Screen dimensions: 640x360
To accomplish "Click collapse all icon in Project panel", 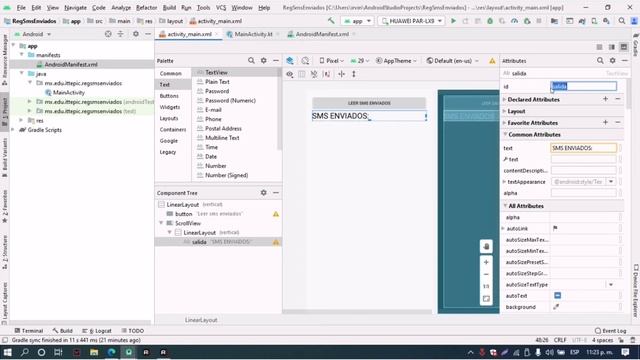I will 120,34.
